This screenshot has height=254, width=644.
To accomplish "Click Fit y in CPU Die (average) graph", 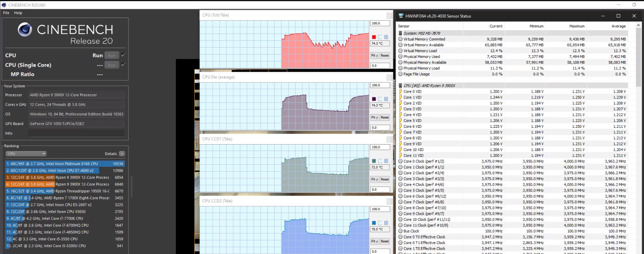I will click(375, 117).
